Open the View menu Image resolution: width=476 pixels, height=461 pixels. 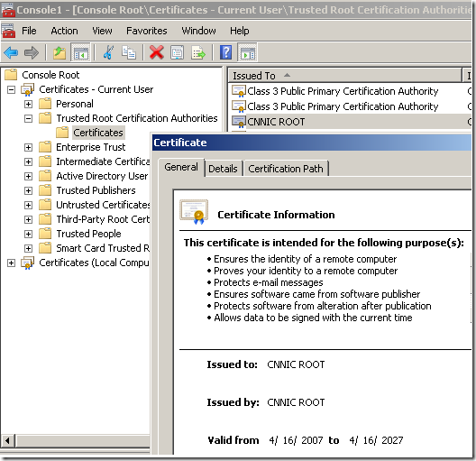coord(102,31)
